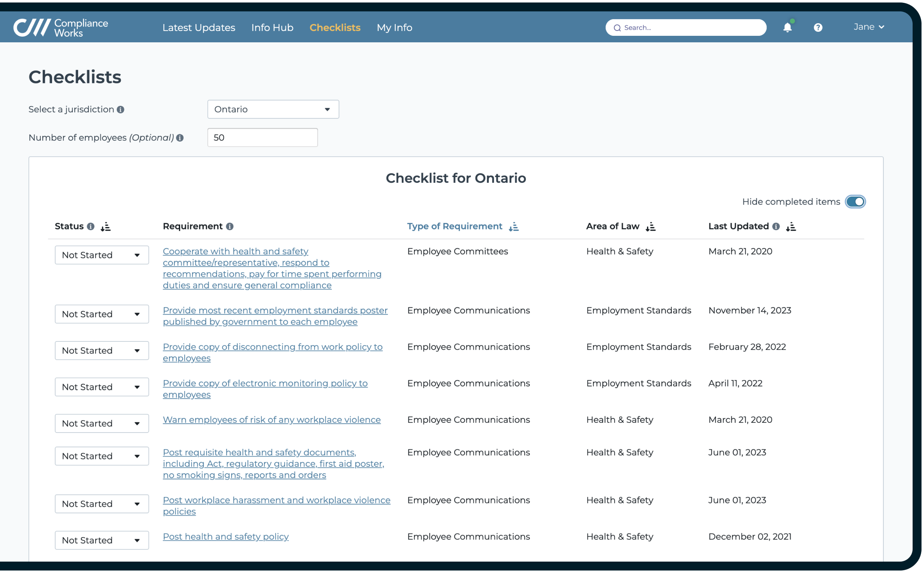This screenshot has height=573, width=924.
Task: Open status dropdown for health and safety policy
Action: (102, 540)
